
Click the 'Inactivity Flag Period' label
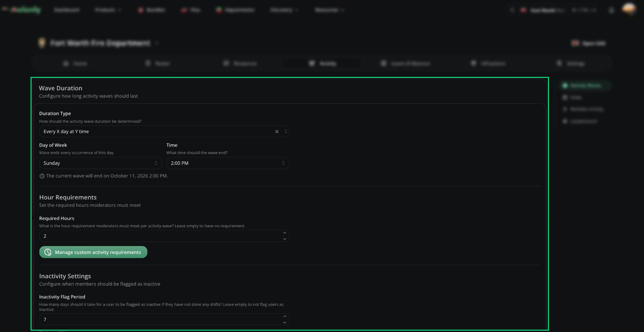click(62, 297)
